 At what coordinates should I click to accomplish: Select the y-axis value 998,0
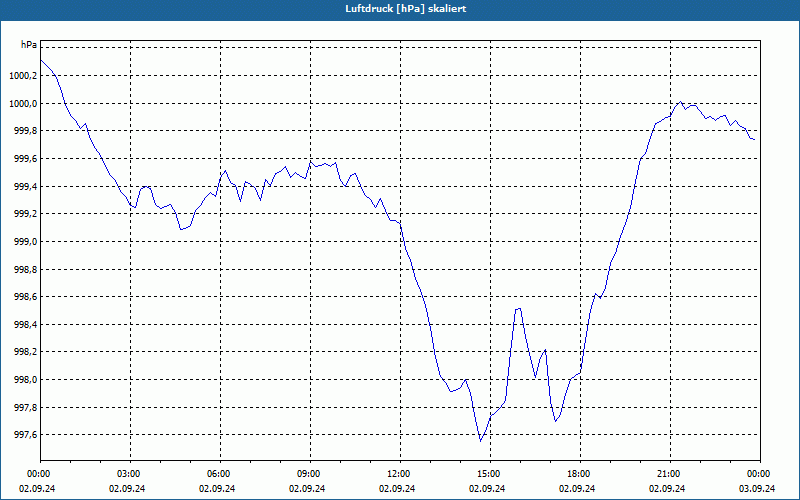pyautogui.click(x=25, y=380)
